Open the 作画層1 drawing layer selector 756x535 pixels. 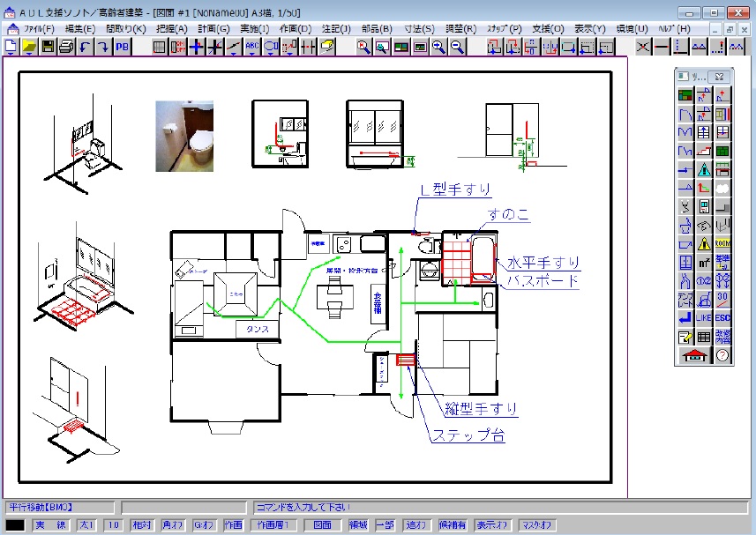[x=273, y=525]
